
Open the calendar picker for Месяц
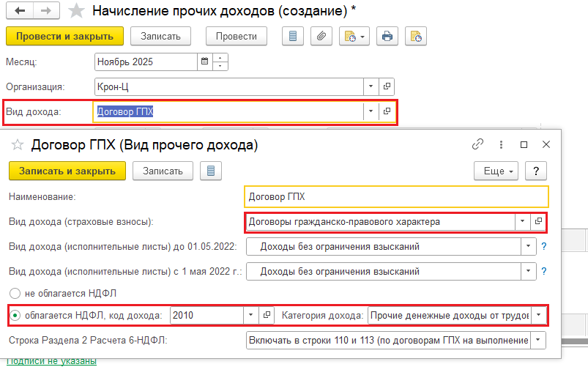click(x=205, y=62)
